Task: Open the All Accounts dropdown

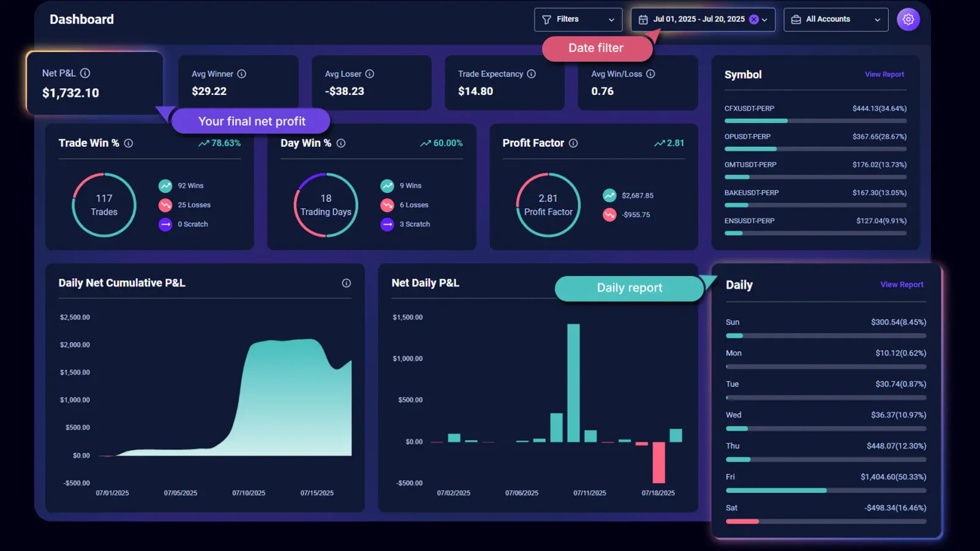Action: pos(878,19)
